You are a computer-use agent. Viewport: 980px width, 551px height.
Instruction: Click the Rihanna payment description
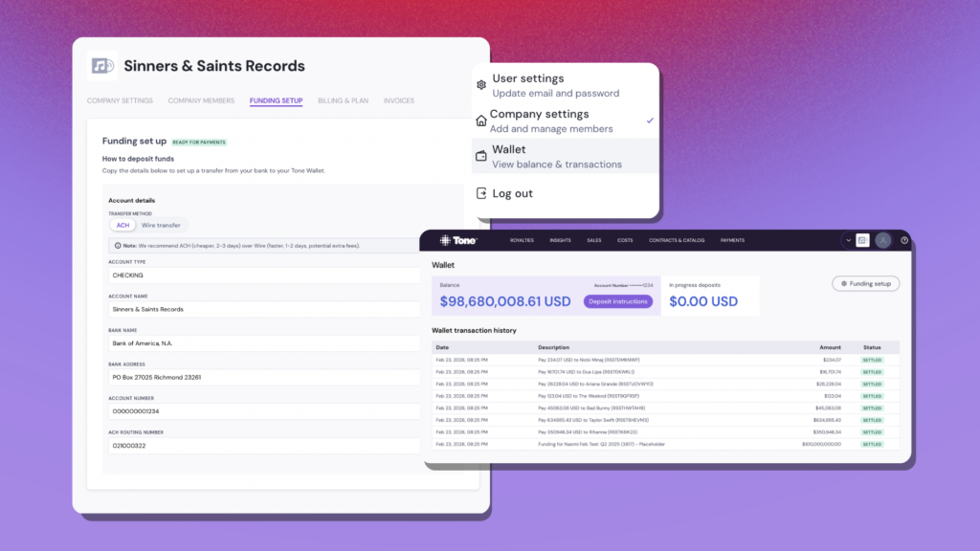tap(588, 431)
